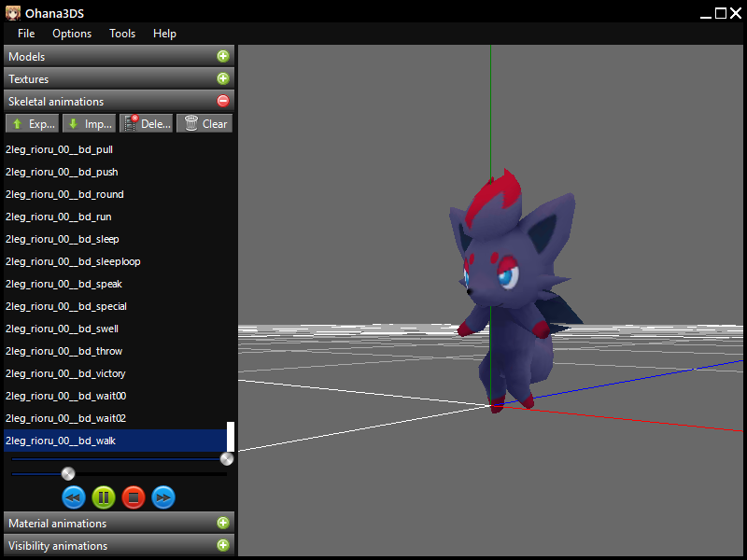Click the Import animation button
The height and width of the screenshot is (560, 747).
click(x=89, y=123)
